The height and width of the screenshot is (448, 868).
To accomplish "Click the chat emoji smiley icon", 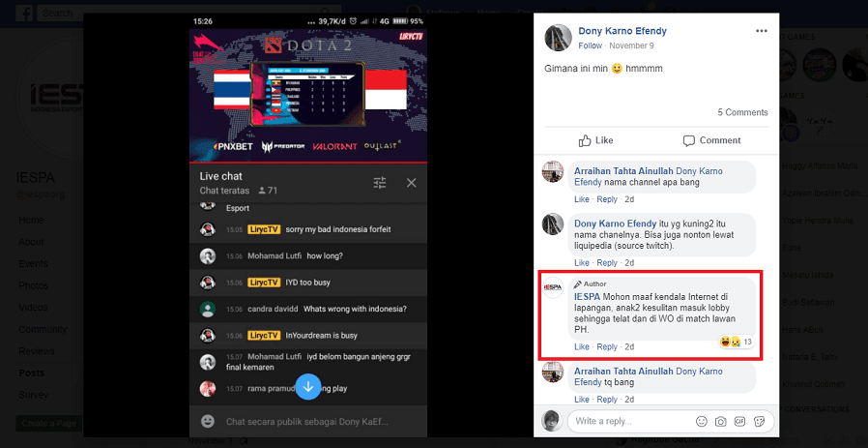I will (x=208, y=421).
